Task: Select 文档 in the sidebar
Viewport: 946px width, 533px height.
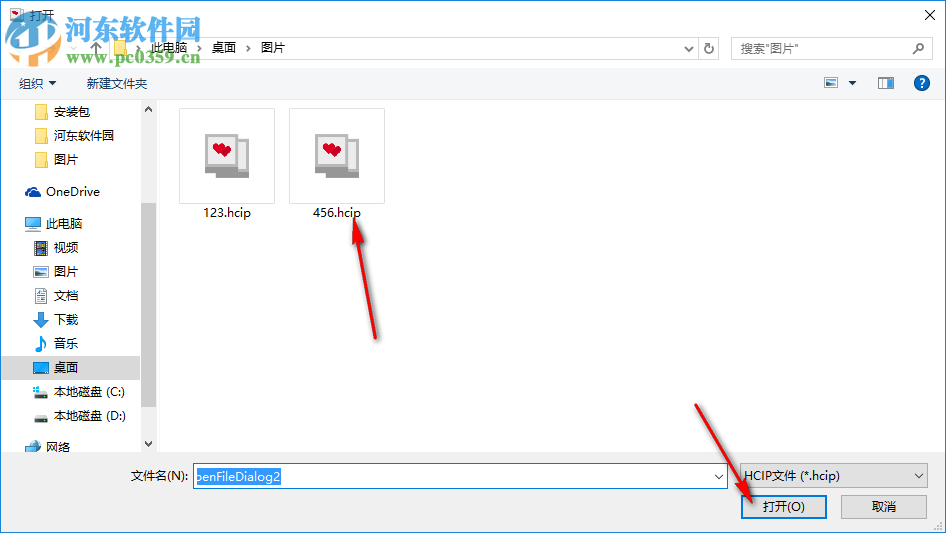Action: point(65,296)
